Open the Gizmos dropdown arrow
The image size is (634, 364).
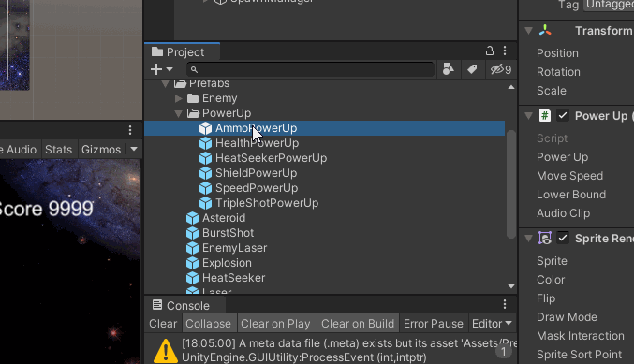coord(134,150)
